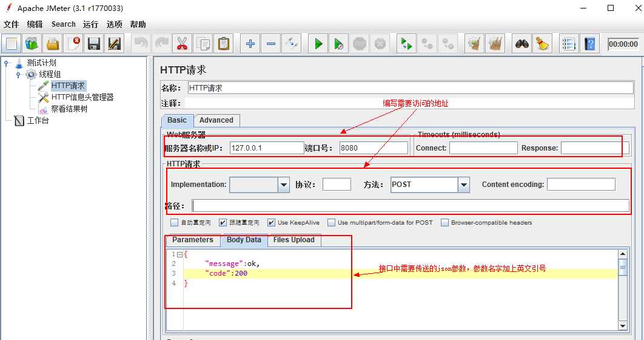Toggle the Use KeepAlive checkbox

tap(271, 222)
